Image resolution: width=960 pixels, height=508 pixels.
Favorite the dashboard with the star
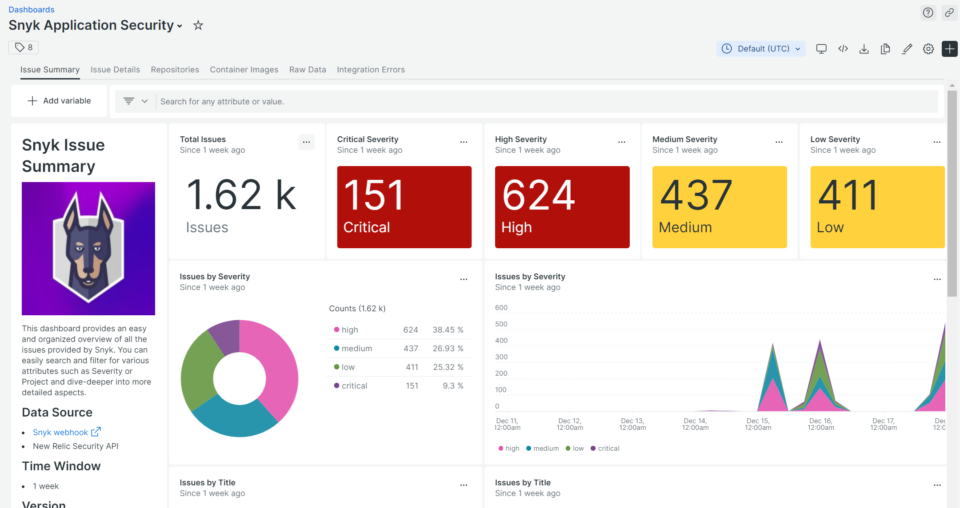(x=198, y=25)
